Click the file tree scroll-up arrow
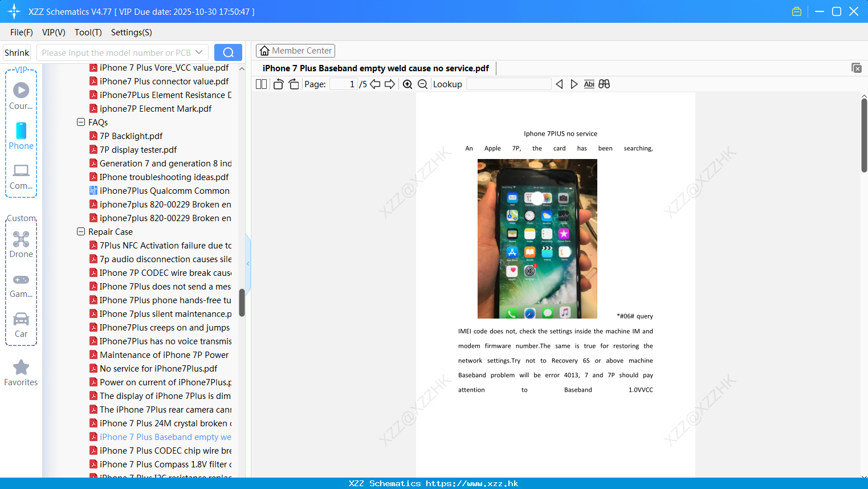 click(242, 68)
